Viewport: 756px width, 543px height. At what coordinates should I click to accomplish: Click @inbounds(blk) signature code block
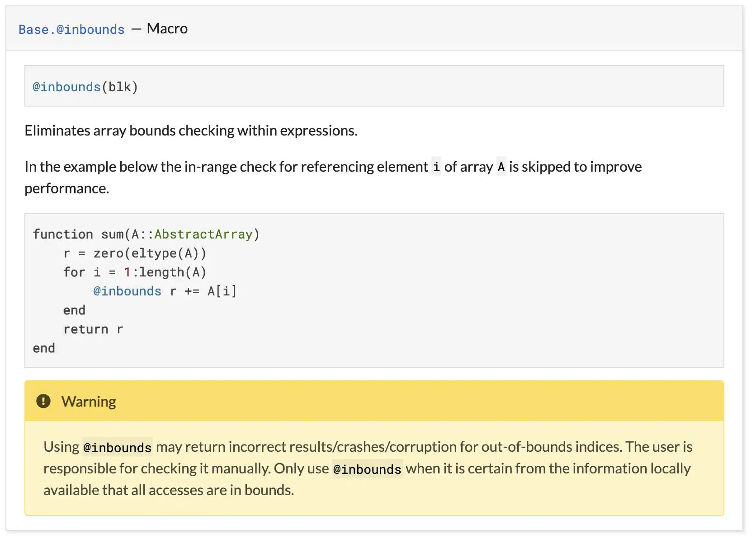coord(85,87)
